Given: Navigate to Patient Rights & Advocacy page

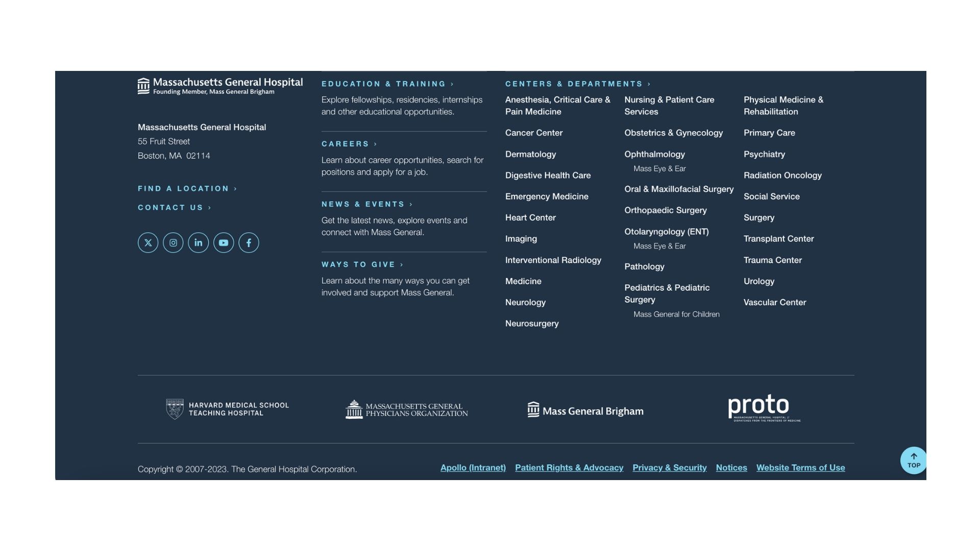Looking at the screenshot, I should pos(570,467).
